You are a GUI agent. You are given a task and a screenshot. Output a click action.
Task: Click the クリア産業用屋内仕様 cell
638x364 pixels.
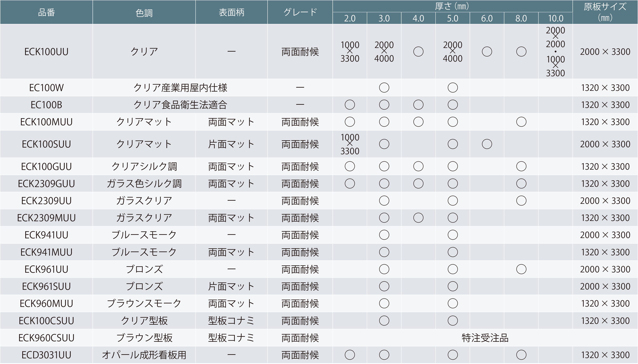pos(180,88)
